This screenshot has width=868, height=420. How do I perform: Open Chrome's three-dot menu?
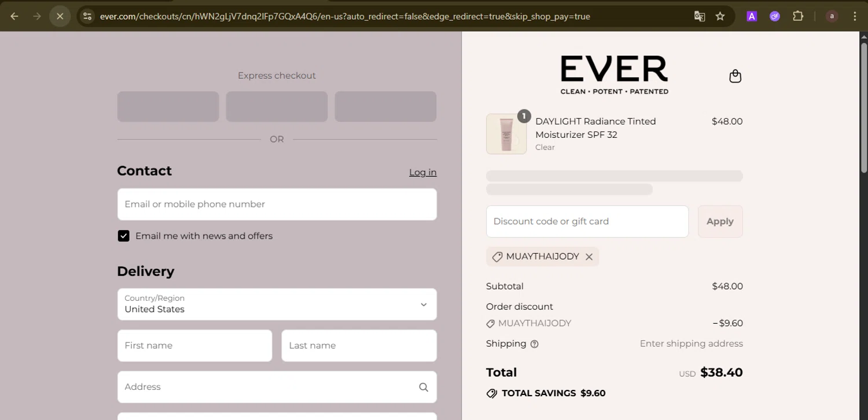click(855, 16)
